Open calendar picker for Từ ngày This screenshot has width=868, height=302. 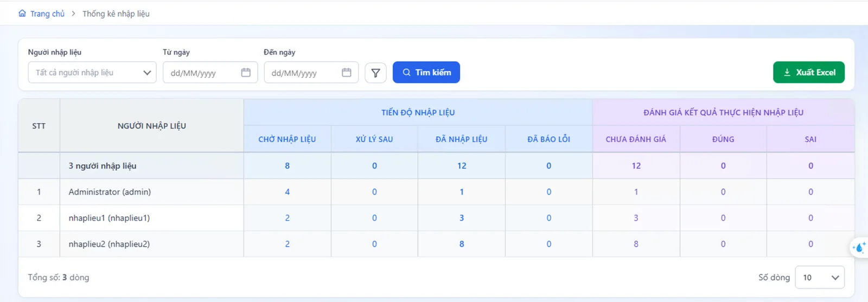click(246, 73)
